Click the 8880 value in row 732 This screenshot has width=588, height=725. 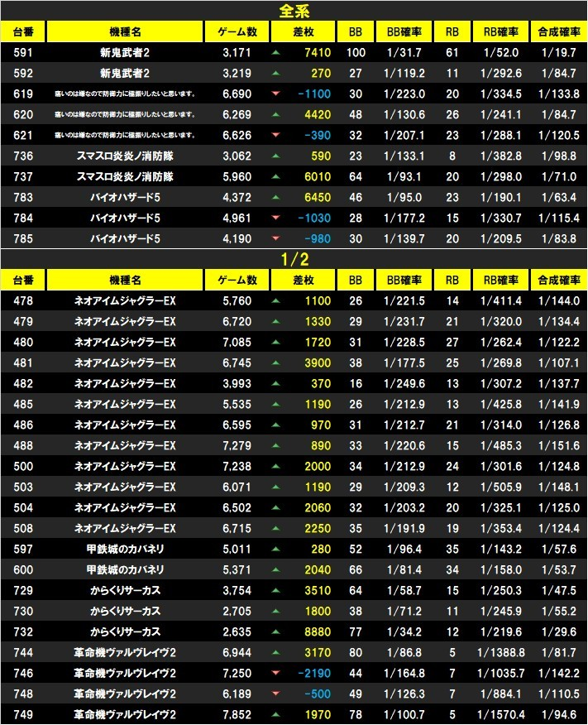(x=318, y=631)
